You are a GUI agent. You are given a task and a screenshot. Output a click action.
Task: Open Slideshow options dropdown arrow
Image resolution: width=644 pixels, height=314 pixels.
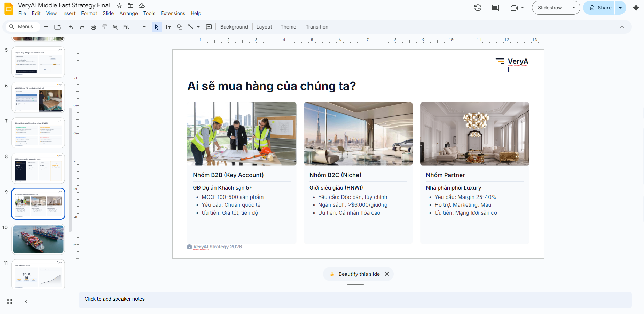[x=574, y=8]
